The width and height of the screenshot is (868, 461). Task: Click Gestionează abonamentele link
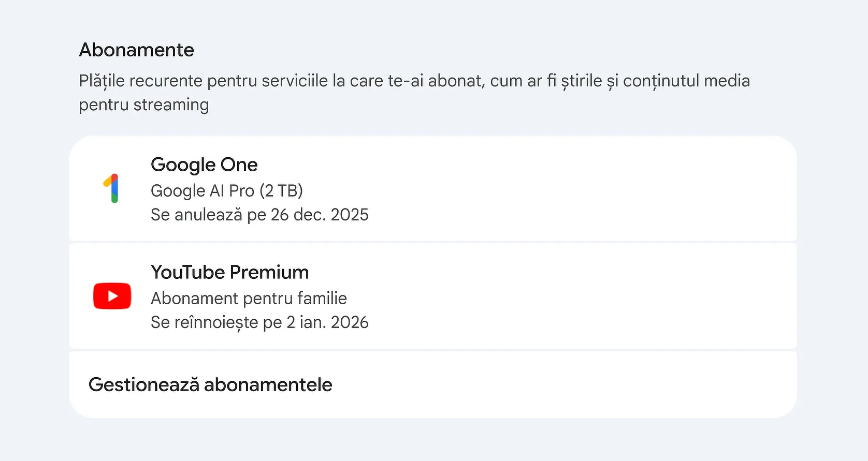[x=210, y=384]
